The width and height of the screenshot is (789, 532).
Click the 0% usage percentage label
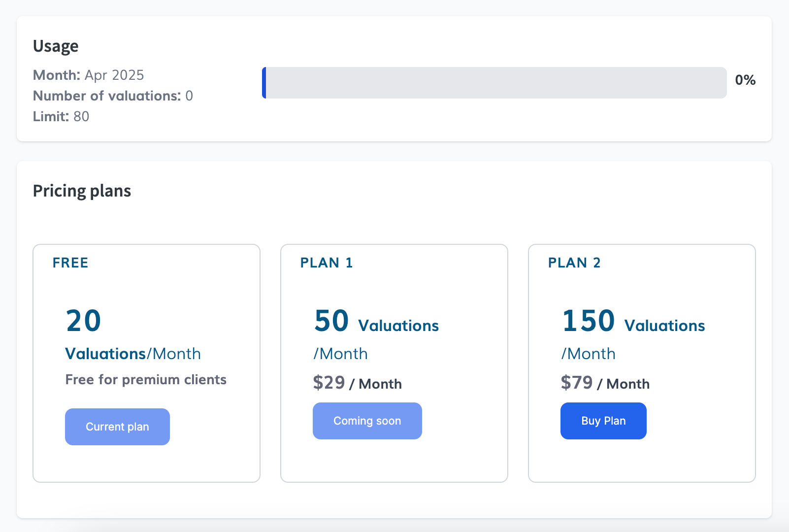(x=745, y=80)
